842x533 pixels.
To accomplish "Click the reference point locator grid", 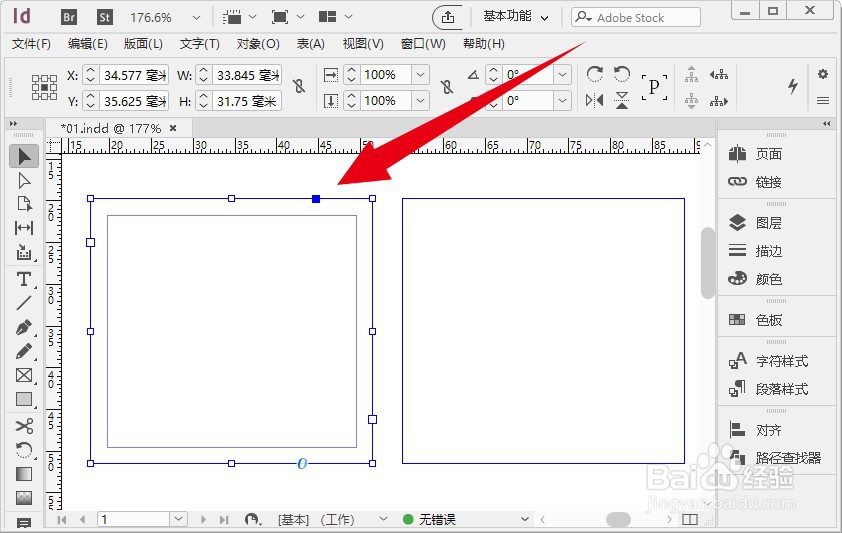I will [44, 87].
